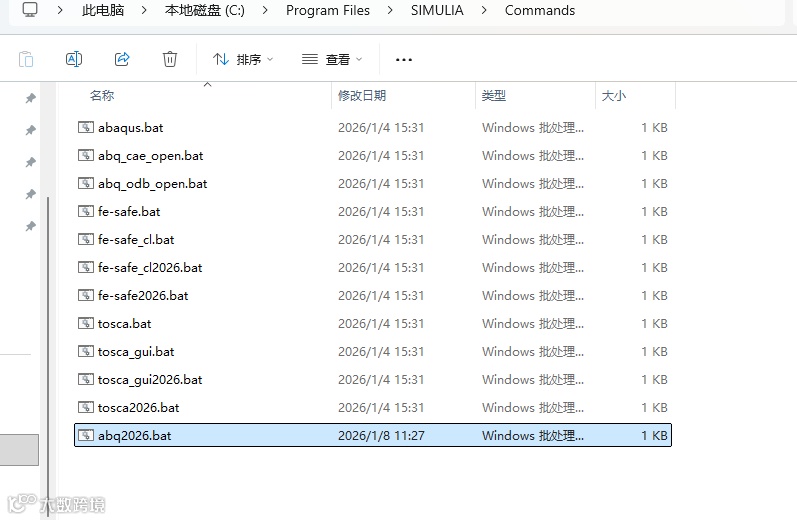
Task: Select the tosca_gui.bat file icon
Action: 85,351
